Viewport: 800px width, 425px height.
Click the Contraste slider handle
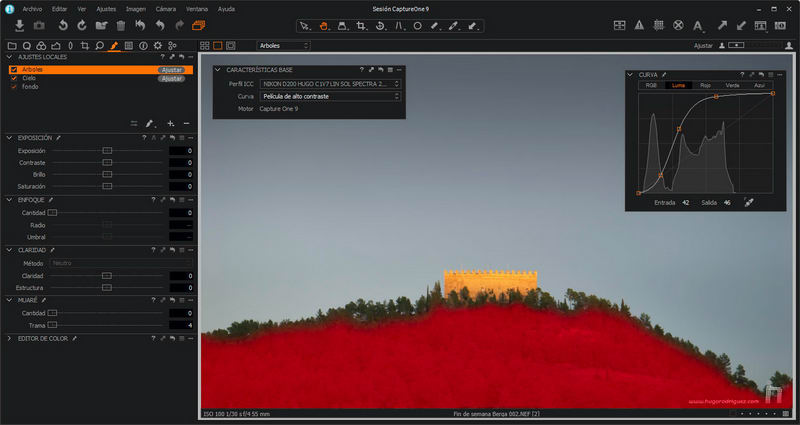[x=107, y=163]
